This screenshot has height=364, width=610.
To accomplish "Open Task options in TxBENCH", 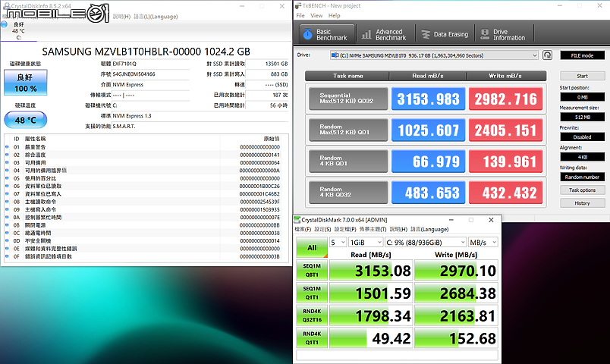I will 583,190.
